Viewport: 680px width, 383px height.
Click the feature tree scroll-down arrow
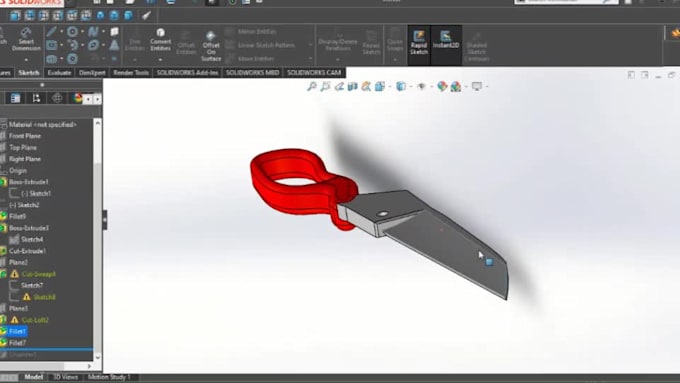point(98,357)
